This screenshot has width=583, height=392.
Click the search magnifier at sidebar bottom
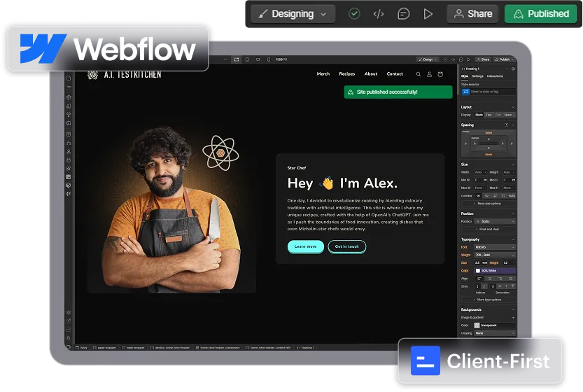point(69,338)
